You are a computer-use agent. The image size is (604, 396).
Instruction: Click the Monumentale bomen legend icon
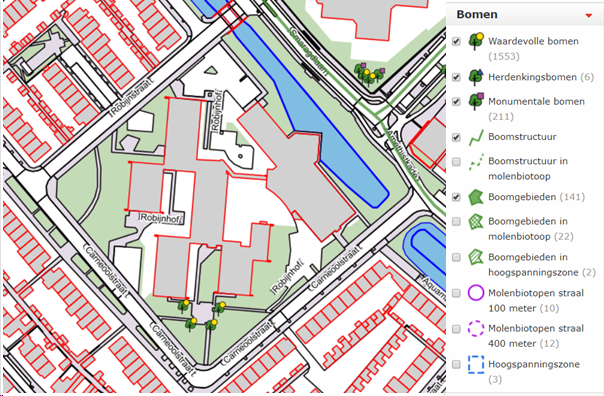point(476,102)
